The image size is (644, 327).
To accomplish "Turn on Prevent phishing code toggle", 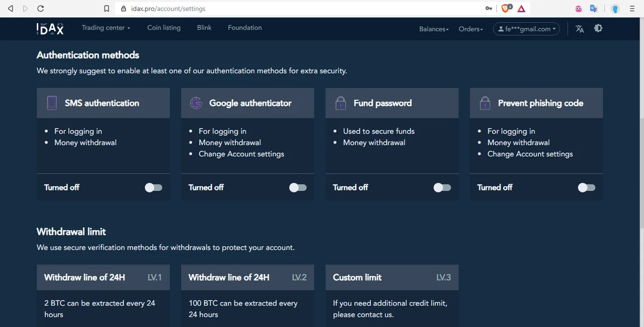I will pos(587,187).
